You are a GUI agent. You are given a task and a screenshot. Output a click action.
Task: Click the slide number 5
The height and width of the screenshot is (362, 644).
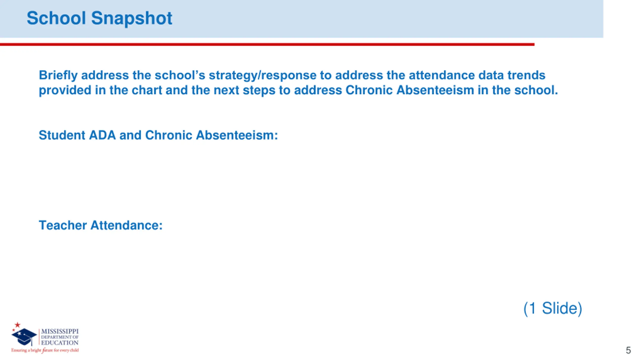point(628,350)
